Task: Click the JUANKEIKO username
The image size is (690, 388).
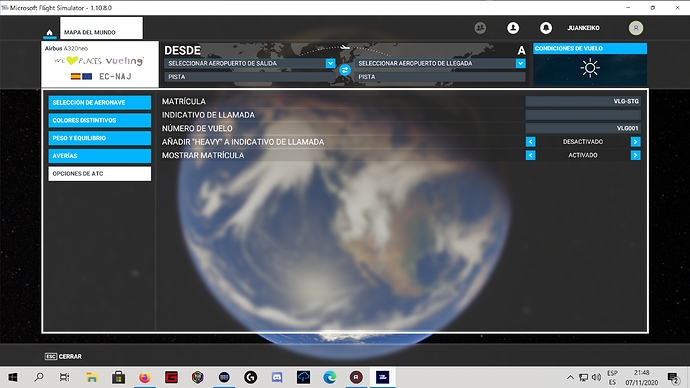Action: (x=583, y=28)
